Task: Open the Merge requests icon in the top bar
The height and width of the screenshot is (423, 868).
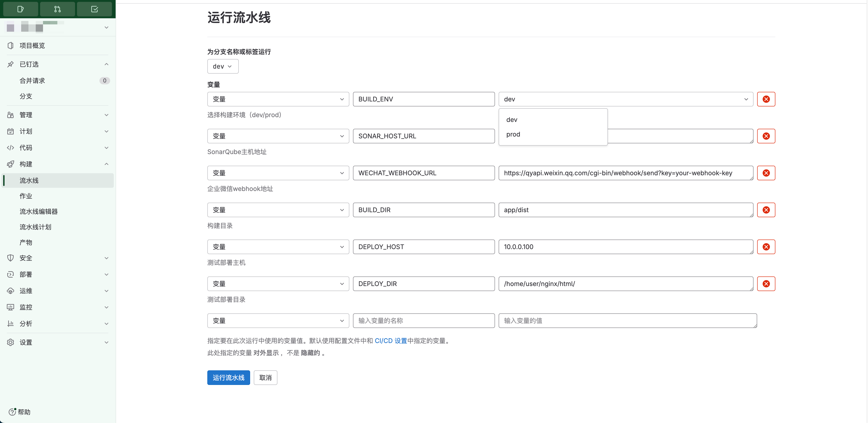Action: (x=57, y=9)
